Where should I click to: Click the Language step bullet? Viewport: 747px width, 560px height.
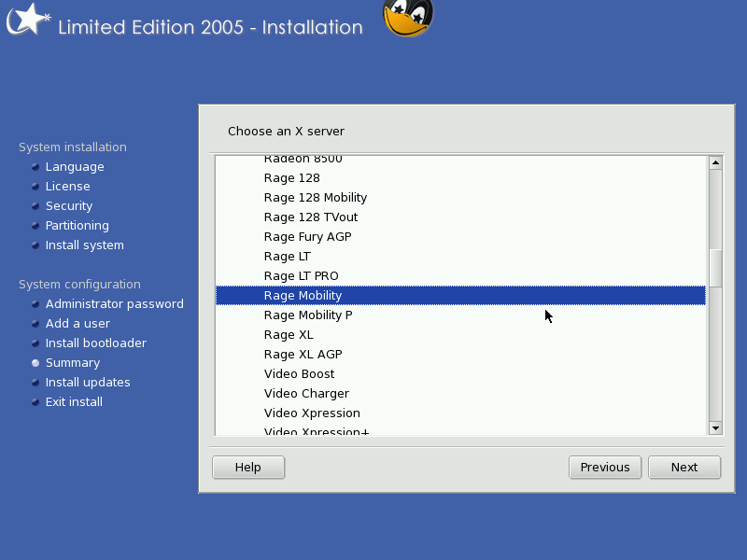pyautogui.click(x=35, y=167)
